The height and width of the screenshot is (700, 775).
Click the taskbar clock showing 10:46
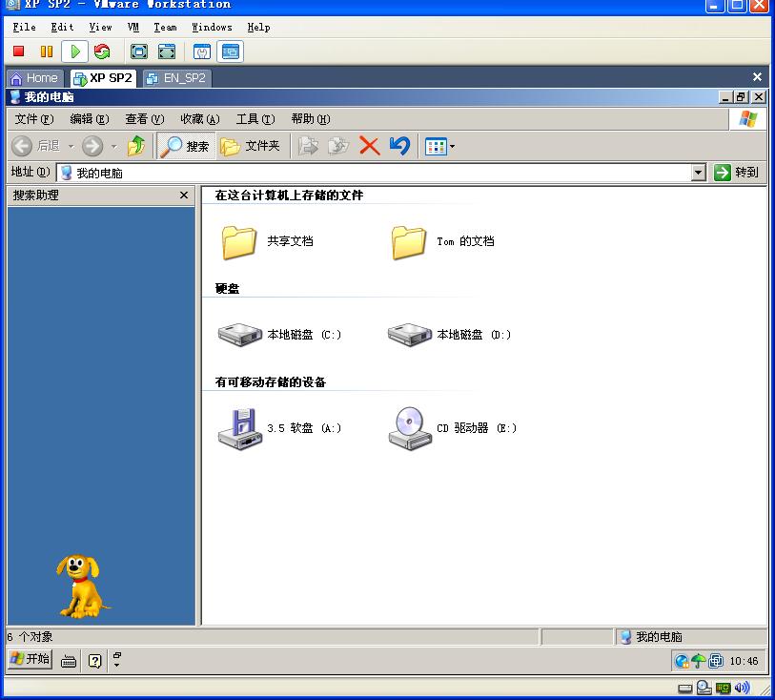pos(744,662)
